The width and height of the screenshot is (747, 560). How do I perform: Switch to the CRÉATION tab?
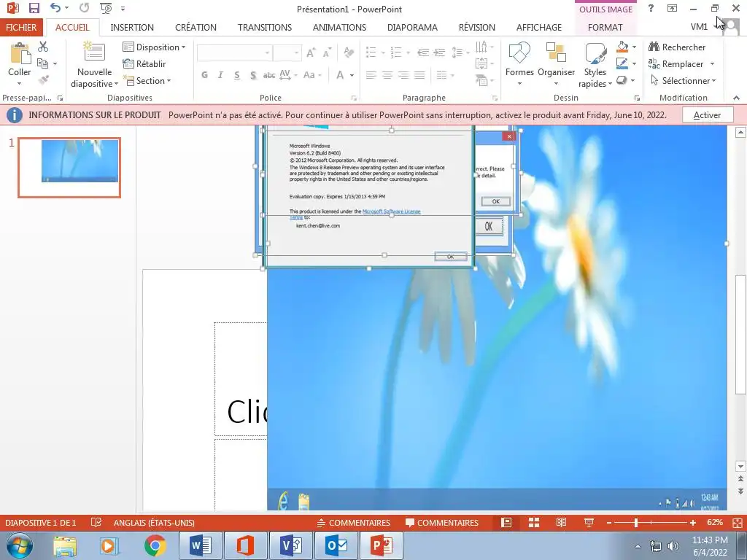pyautogui.click(x=196, y=27)
